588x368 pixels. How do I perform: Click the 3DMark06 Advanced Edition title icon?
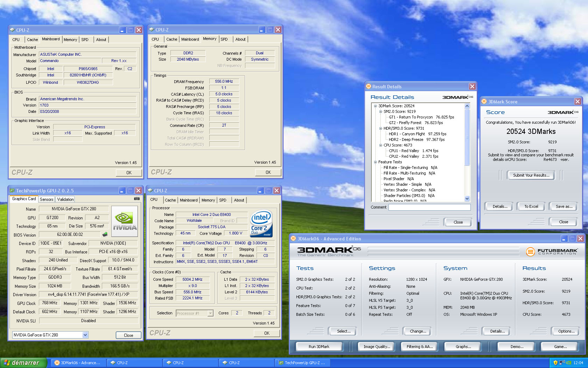tap(293, 239)
